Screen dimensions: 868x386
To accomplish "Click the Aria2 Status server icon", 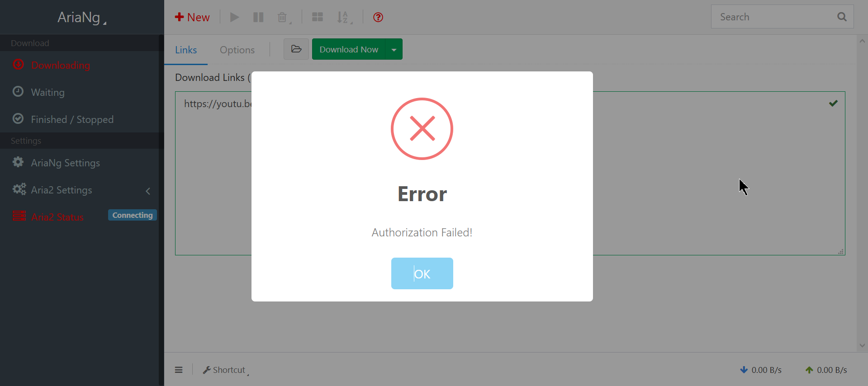I will (19, 216).
